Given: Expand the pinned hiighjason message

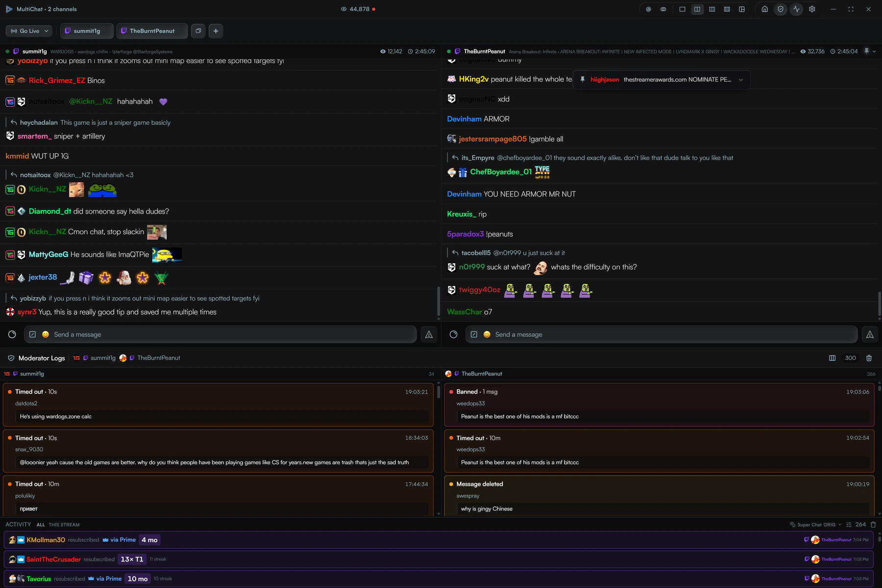Looking at the screenshot, I should [x=741, y=80].
